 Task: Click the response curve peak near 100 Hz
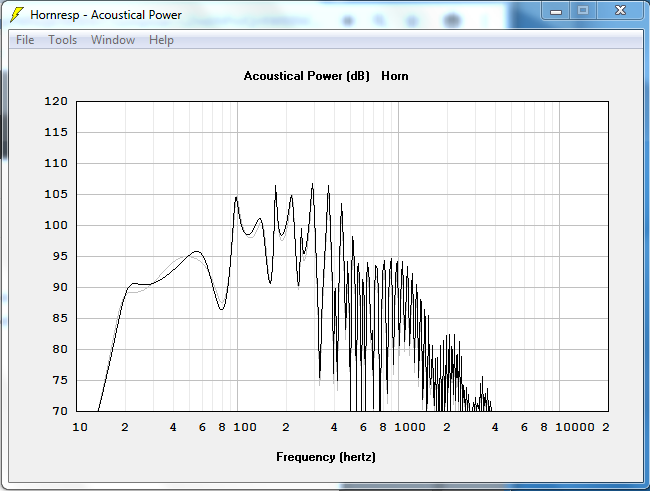[236, 198]
